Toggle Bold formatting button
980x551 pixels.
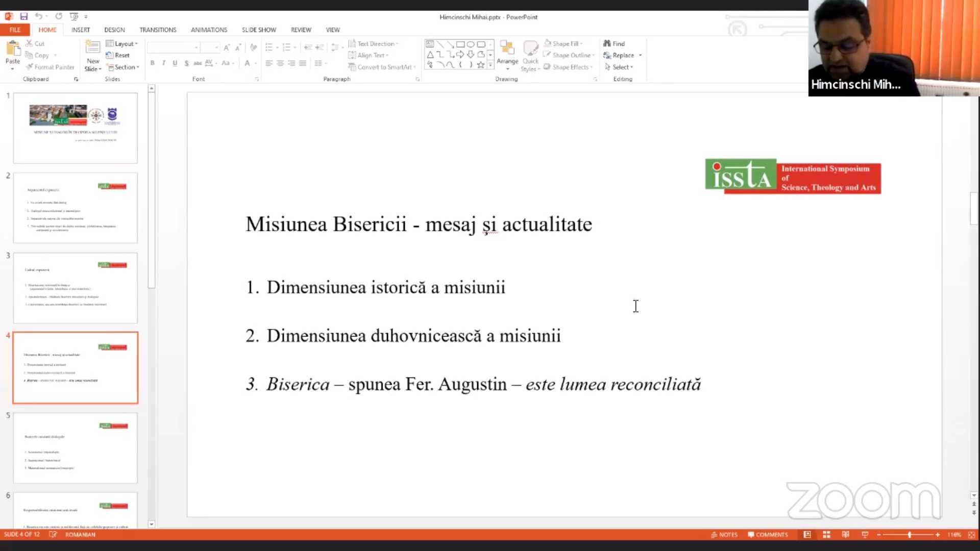152,63
